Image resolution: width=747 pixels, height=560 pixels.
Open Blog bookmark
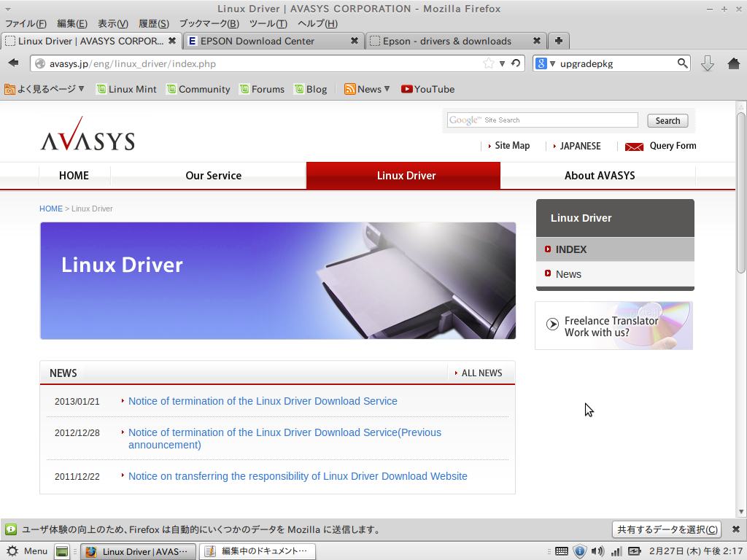311,89
